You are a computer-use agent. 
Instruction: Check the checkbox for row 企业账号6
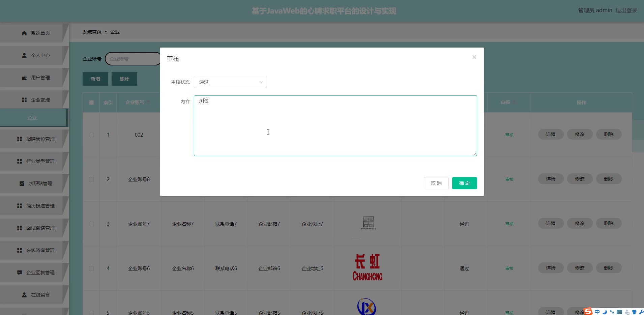click(x=91, y=268)
